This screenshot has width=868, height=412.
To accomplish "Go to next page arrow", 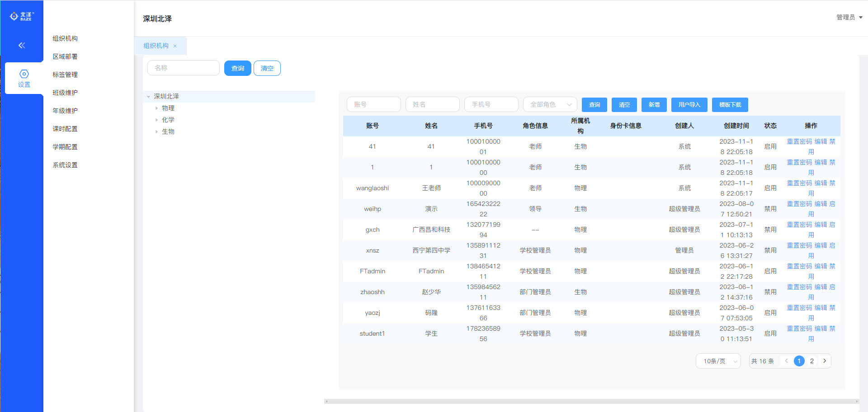I will [x=825, y=361].
